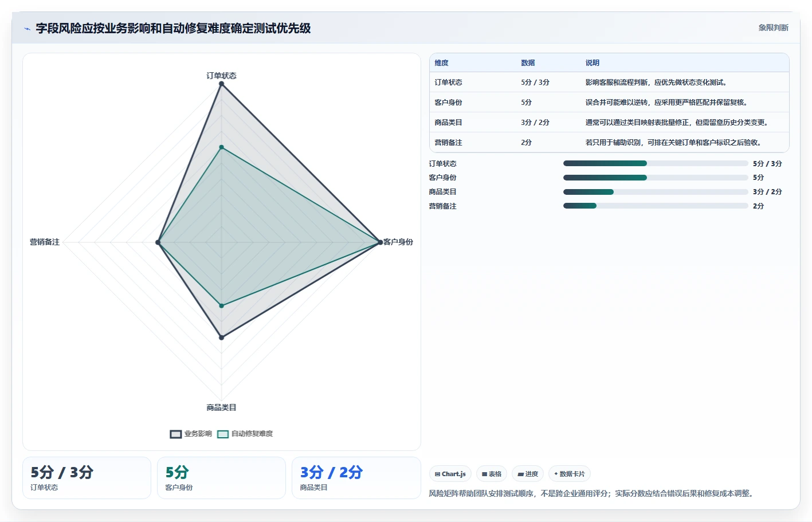Click the 商品类目 progress bar

[656, 192]
